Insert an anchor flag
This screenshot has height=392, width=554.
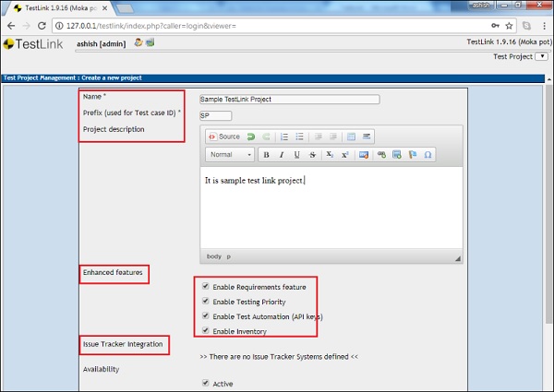pyautogui.click(x=413, y=155)
